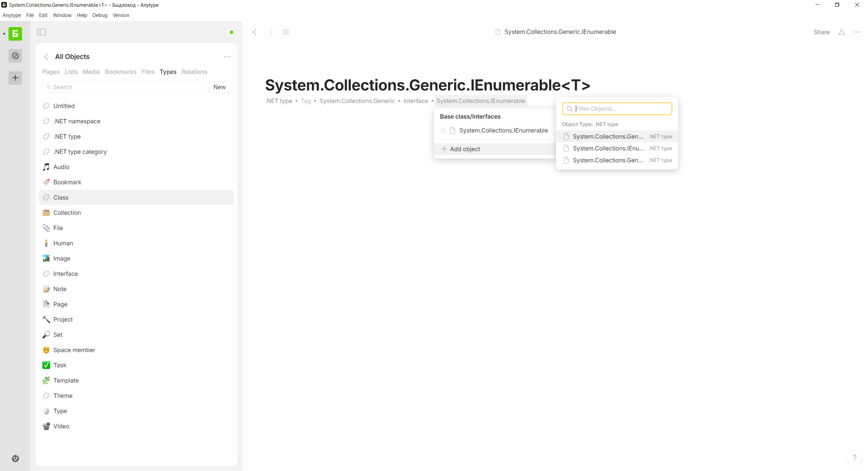Click the Note pencil icon
The height and width of the screenshot is (471, 868).
[x=46, y=289]
